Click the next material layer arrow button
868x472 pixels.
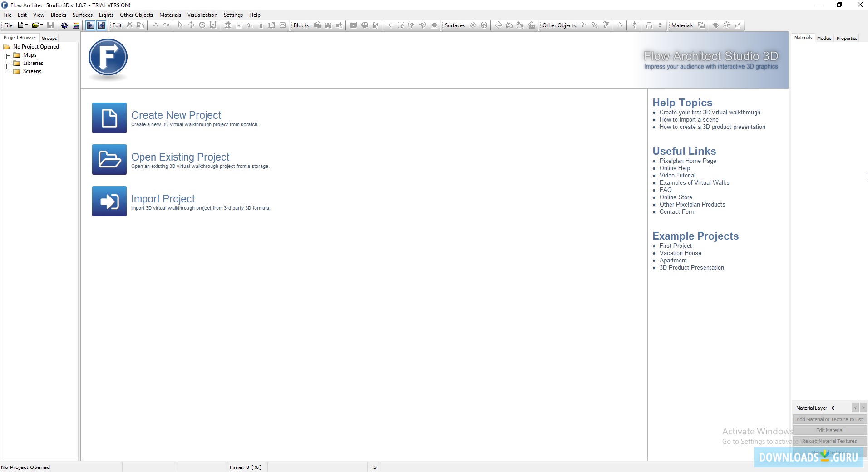click(x=863, y=408)
